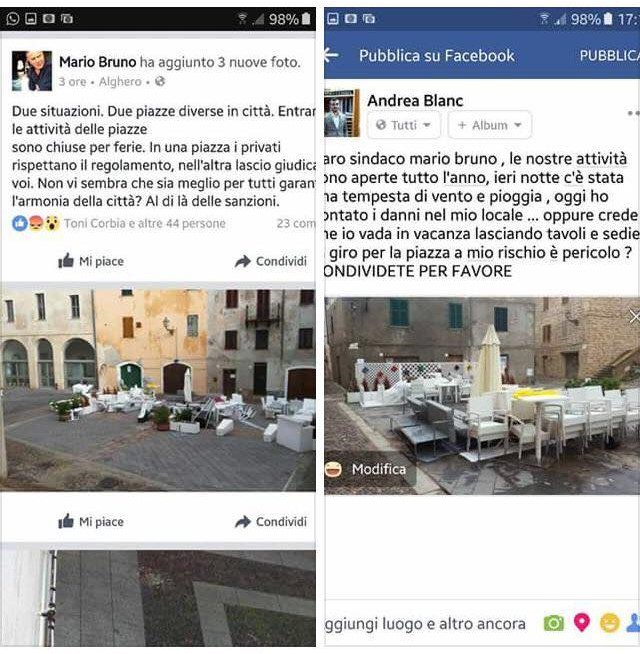Open the + Album dropdown

[x=490, y=125]
